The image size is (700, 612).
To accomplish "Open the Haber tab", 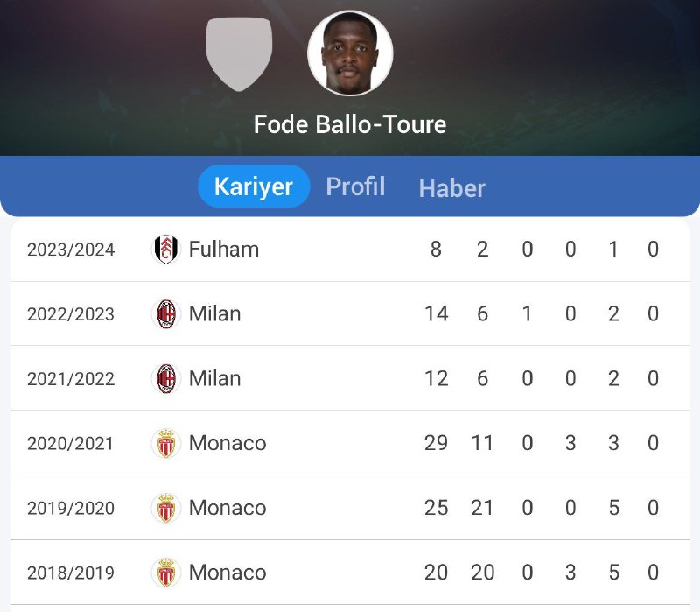I will pyautogui.click(x=451, y=188).
